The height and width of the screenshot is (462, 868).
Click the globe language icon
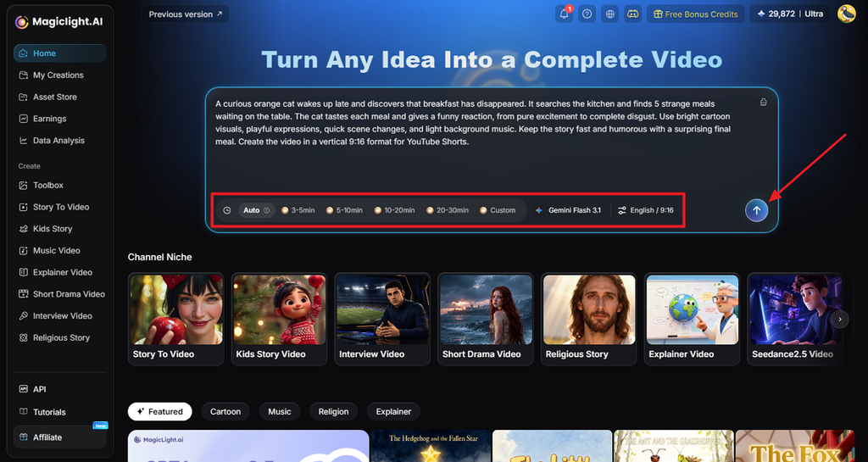pyautogui.click(x=610, y=14)
